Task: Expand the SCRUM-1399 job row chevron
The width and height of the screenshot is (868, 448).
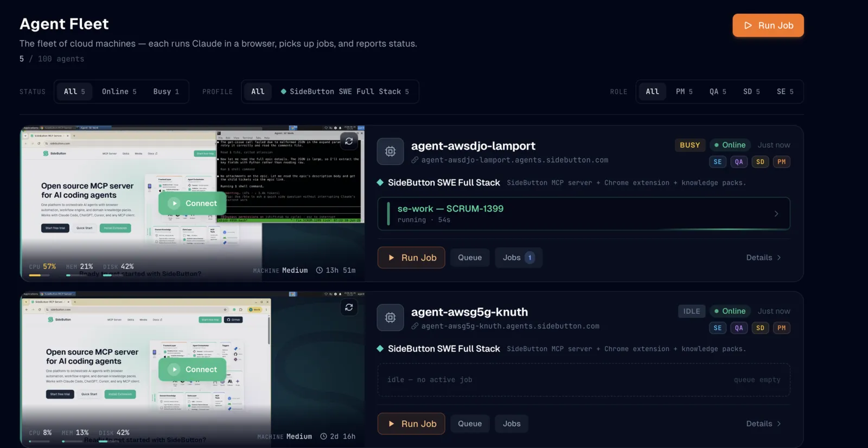Action: (776, 214)
